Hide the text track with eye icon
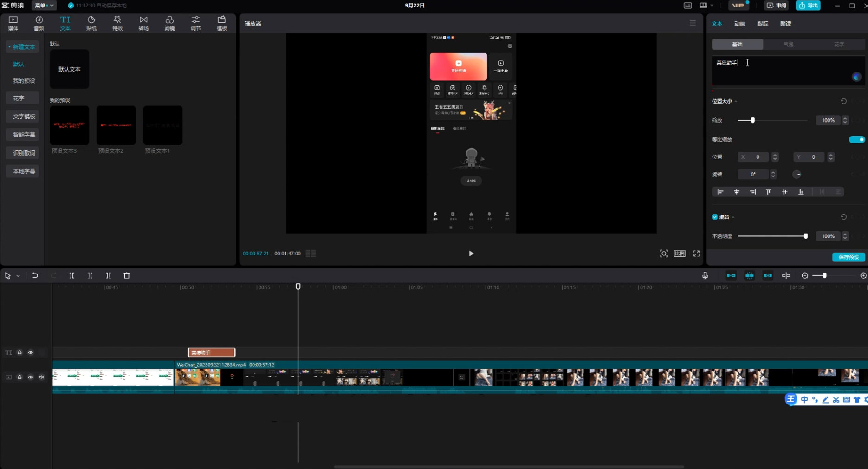This screenshot has height=469, width=868. tap(31, 352)
